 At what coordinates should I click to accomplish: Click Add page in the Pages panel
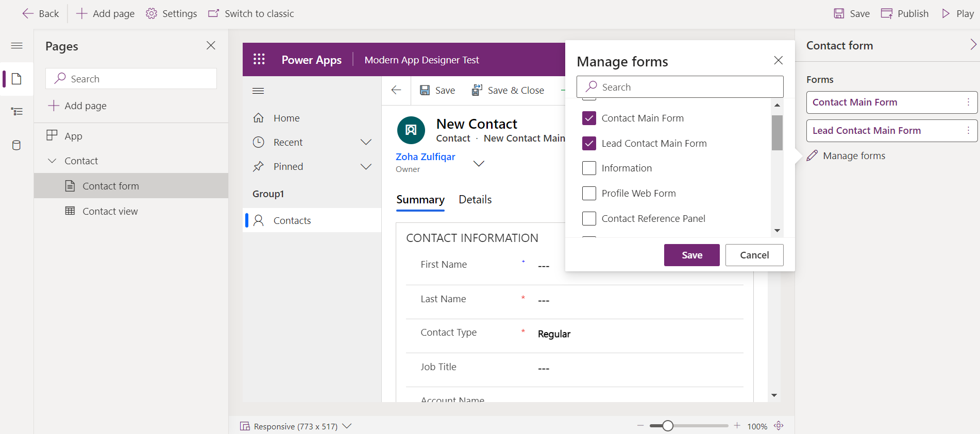[77, 106]
